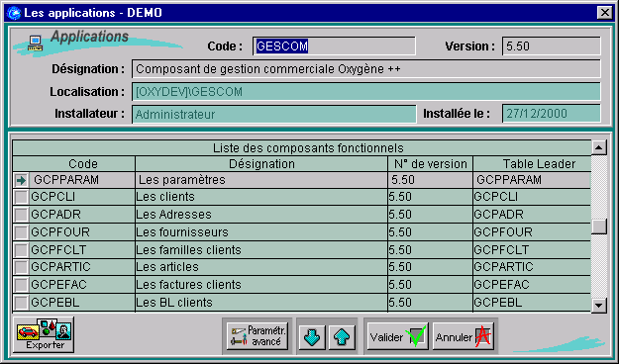Select the GCPARTIC row selector box

(x=21, y=267)
